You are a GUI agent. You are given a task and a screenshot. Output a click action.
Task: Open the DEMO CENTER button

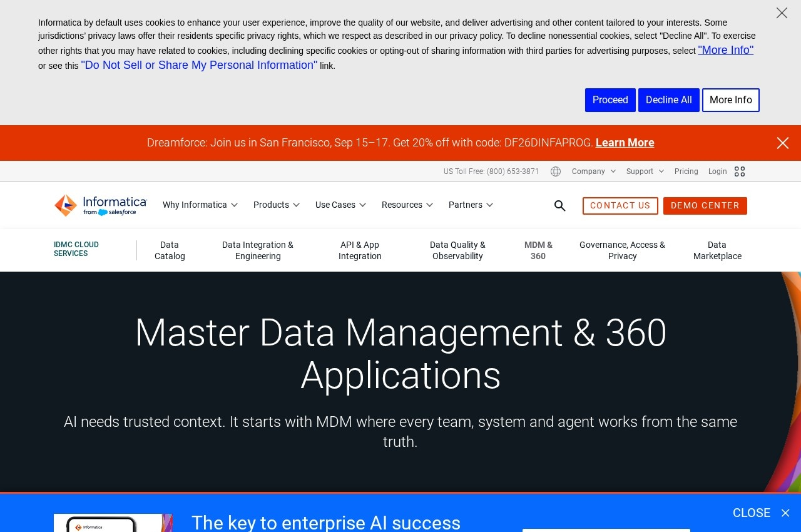click(x=705, y=206)
